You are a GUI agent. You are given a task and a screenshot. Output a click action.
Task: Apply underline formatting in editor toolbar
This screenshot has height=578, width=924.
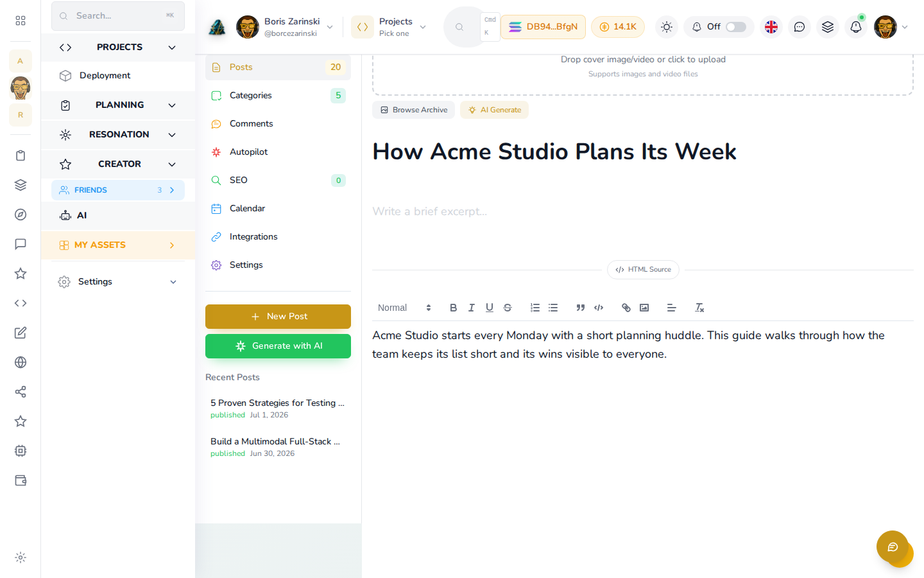[490, 308]
